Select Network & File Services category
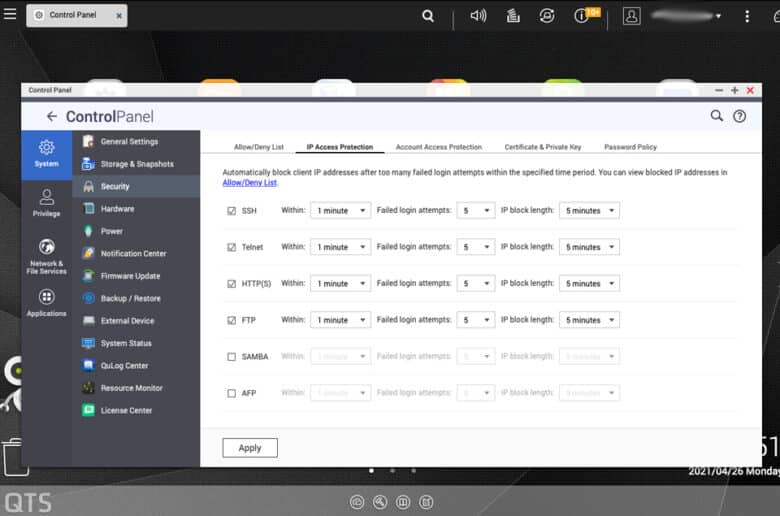The width and height of the screenshot is (780, 516). click(x=46, y=256)
